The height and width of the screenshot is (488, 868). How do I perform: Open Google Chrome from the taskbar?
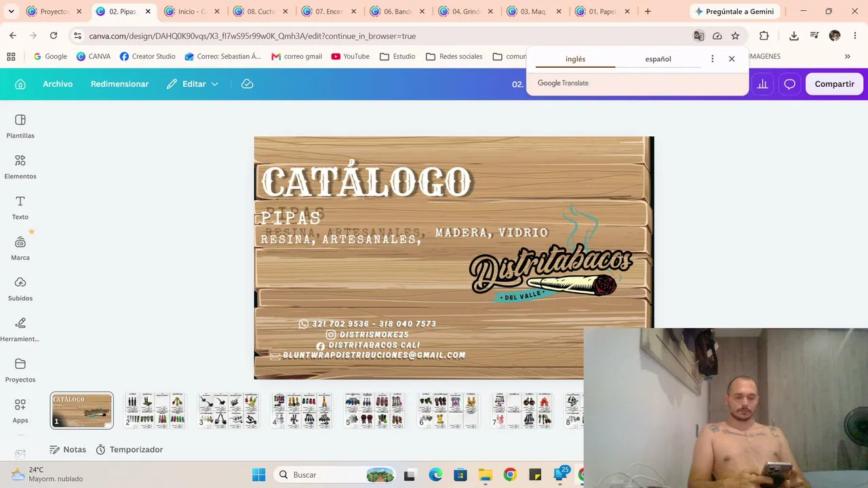(x=510, y=474)
